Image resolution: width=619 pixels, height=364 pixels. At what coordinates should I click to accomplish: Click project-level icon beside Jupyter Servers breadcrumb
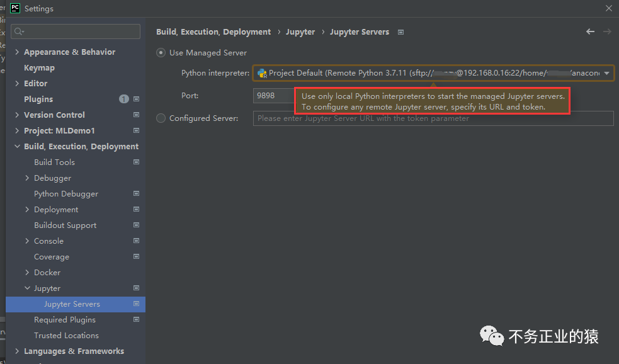400,32
